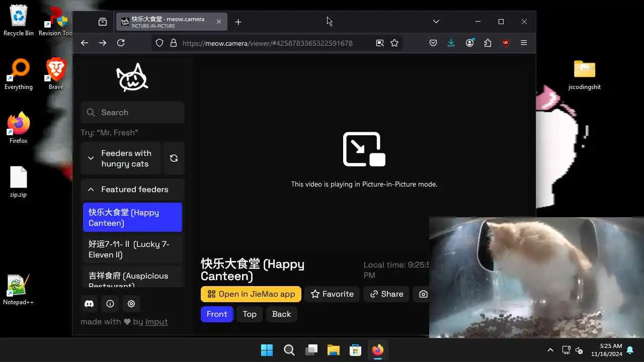Go forward with the browser arrow
Image resolution: width=644 pixels, height=362 pixels.
coord(103,43)
